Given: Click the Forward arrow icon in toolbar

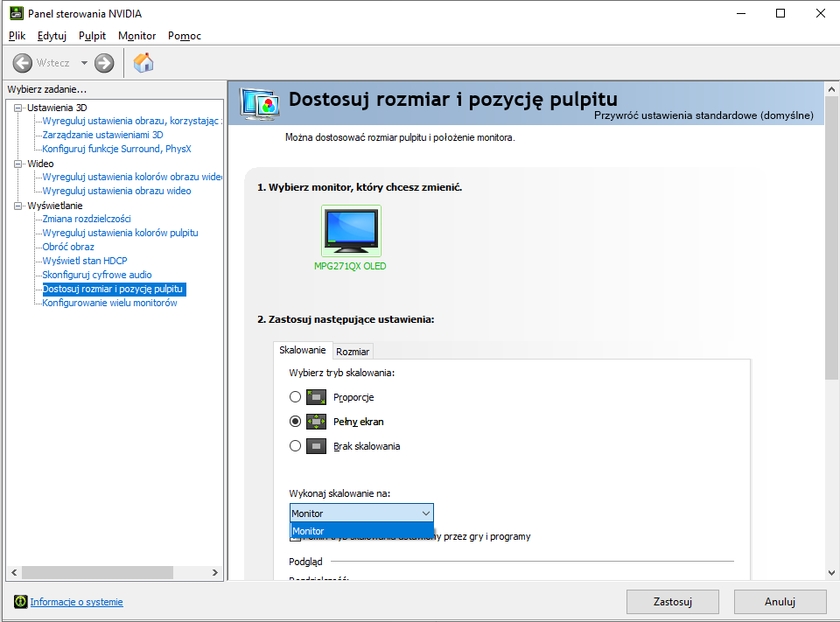Looking at the screenshot, I should coord(104,63).
